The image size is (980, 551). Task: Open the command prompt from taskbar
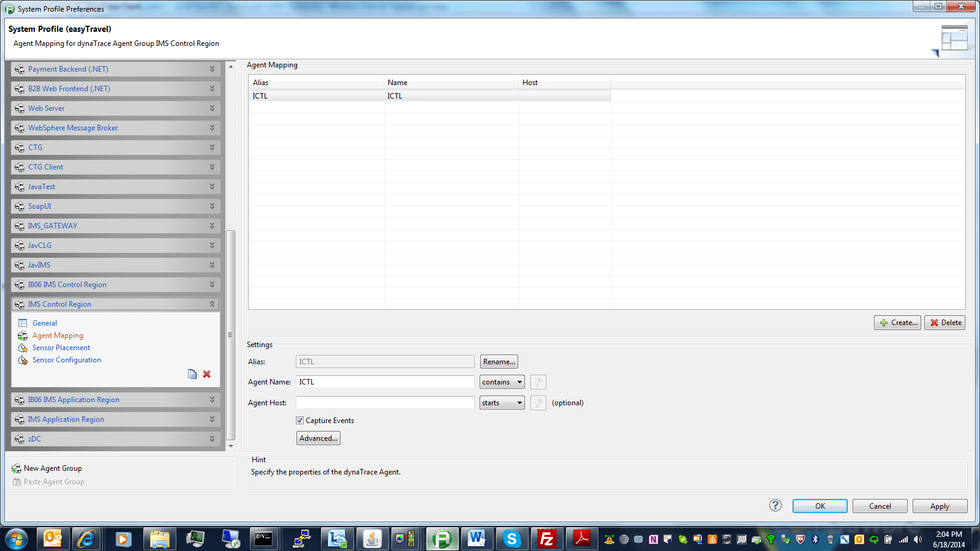click(x=264, y=539)
